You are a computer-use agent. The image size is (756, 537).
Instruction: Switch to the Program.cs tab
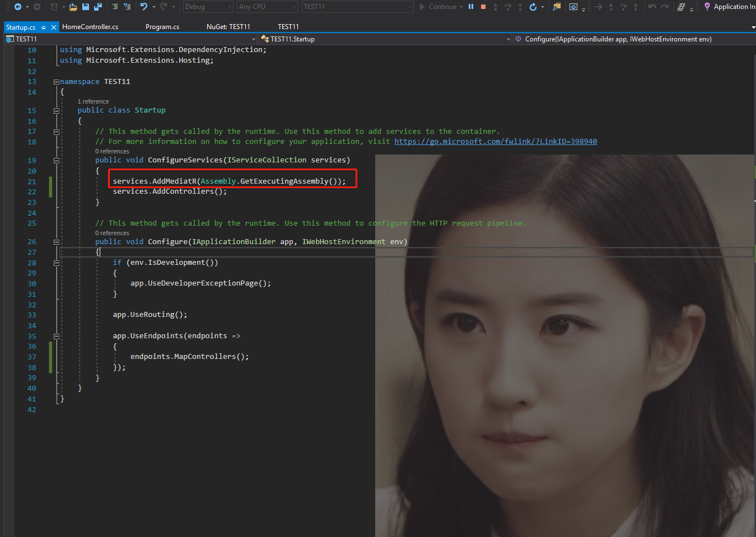click(x=162, y=26)
